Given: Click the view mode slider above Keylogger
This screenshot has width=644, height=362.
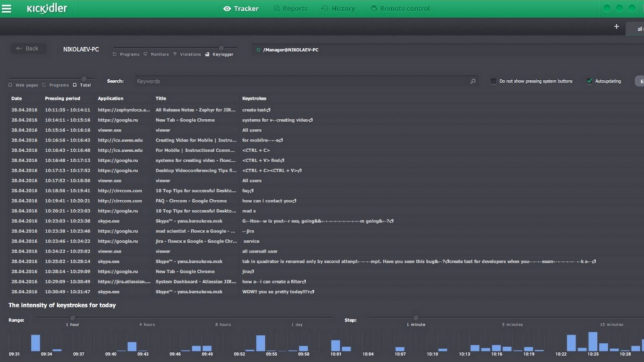Looking at the screenshot, I should tap(221, 48).
